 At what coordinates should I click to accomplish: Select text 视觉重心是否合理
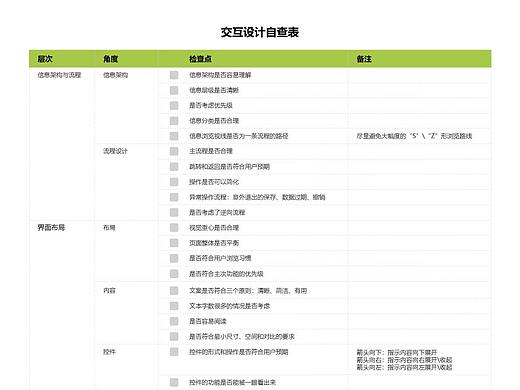coord(214,228)
